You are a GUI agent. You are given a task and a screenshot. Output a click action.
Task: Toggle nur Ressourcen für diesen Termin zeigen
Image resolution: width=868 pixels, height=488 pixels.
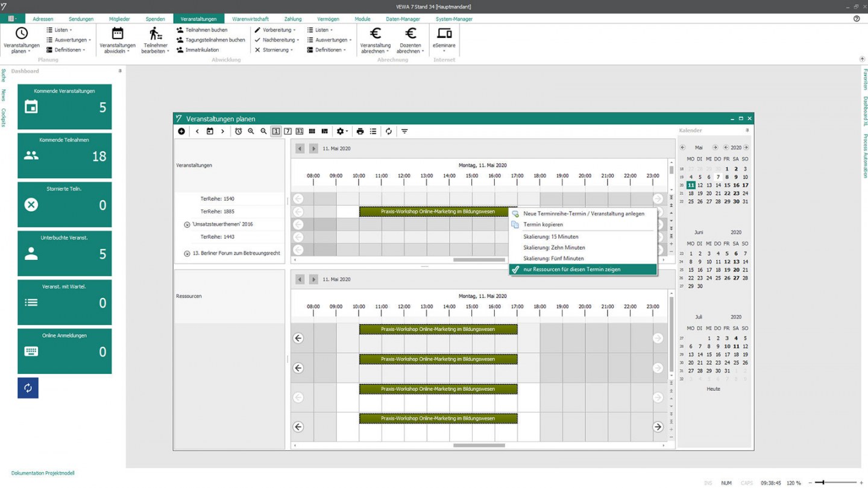tap(583, 270)
